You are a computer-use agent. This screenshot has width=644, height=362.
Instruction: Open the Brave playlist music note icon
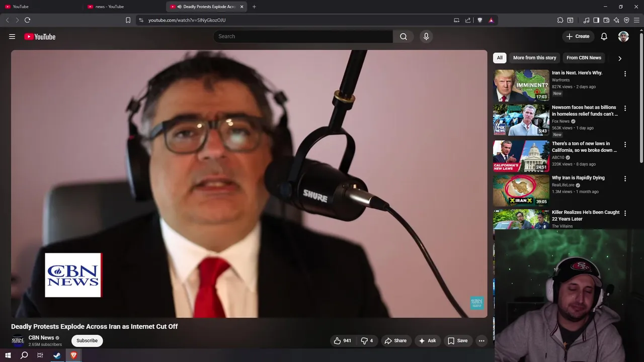pos(586,20)
